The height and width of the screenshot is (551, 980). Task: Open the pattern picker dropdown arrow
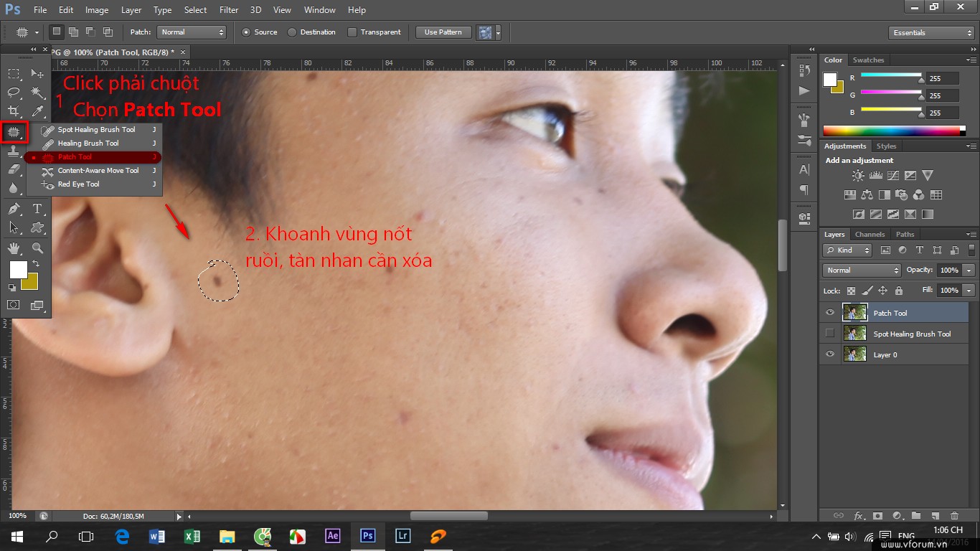click(497, 32)
